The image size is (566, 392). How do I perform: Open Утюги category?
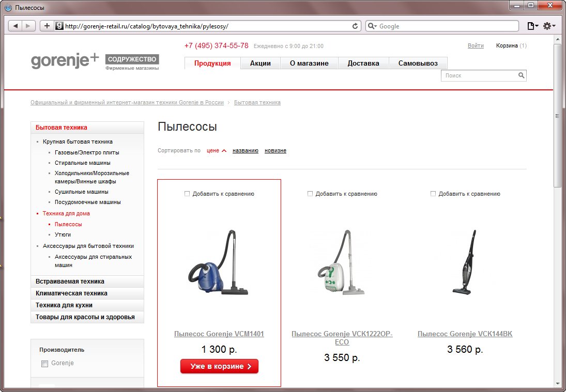(63, 234)
